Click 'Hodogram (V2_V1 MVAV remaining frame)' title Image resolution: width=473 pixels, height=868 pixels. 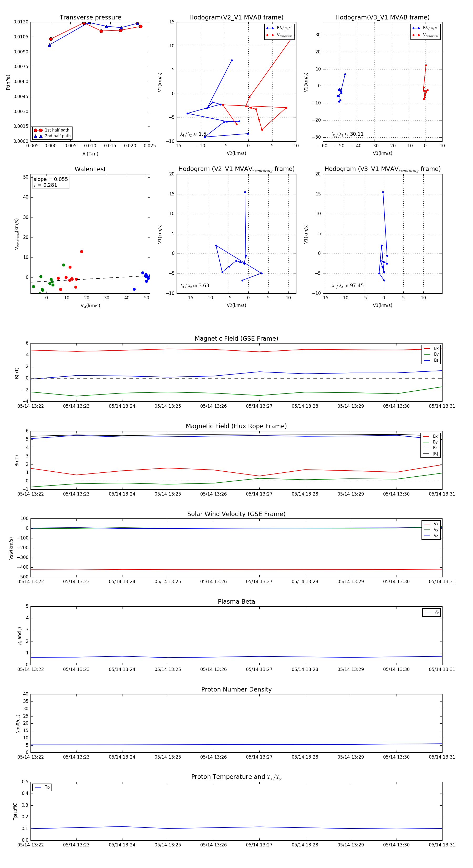point(236,169)
